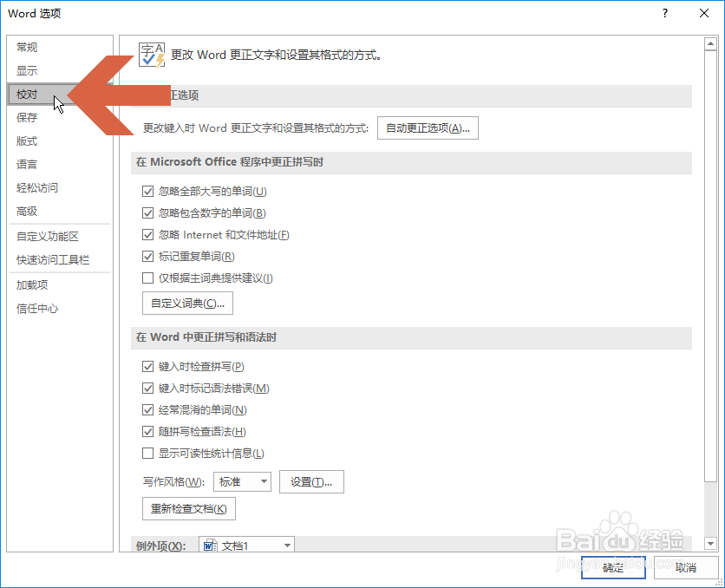The height and width of the screenshot is (588, 725).
Task: Go to 快速访问工具栏 settings
Action: click(x=60, y=260)
